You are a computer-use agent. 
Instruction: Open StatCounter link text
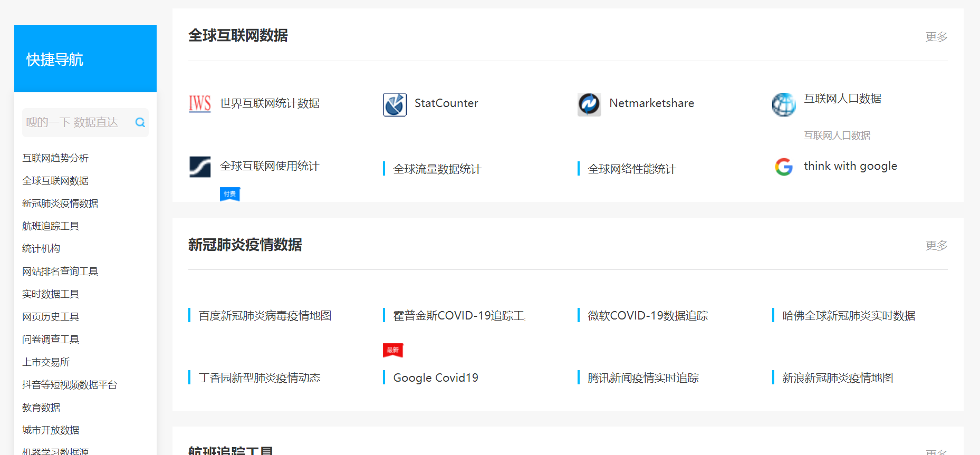click(x=446, y=103)
